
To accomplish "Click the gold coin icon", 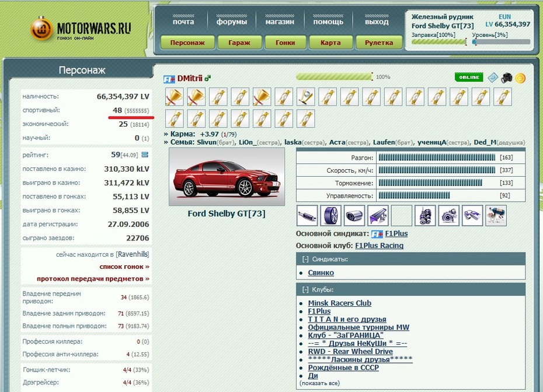I will pyautogui.click(x=520, y=78).
